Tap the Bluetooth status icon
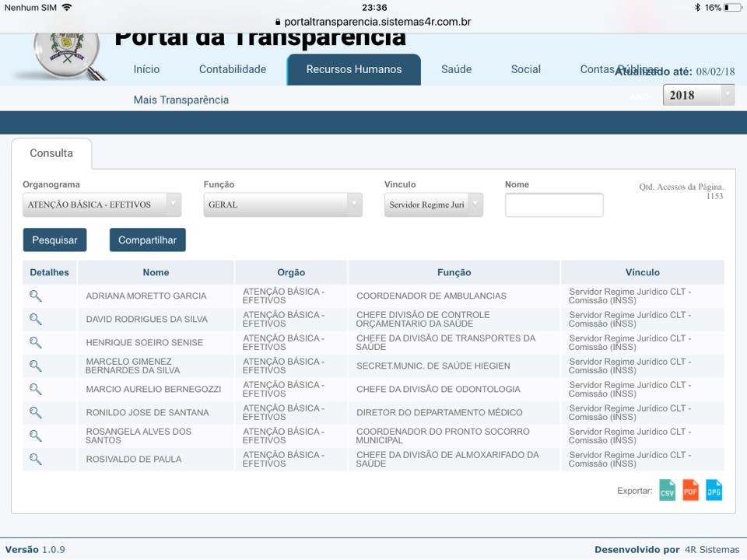The height and width of the screenshot is (560, 747). (697, 8)
